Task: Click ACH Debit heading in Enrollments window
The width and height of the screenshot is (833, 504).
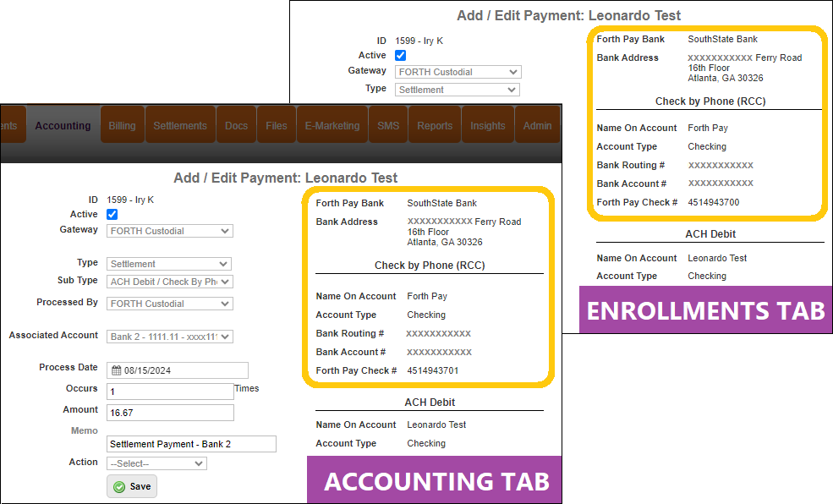Action: (710, 234)
